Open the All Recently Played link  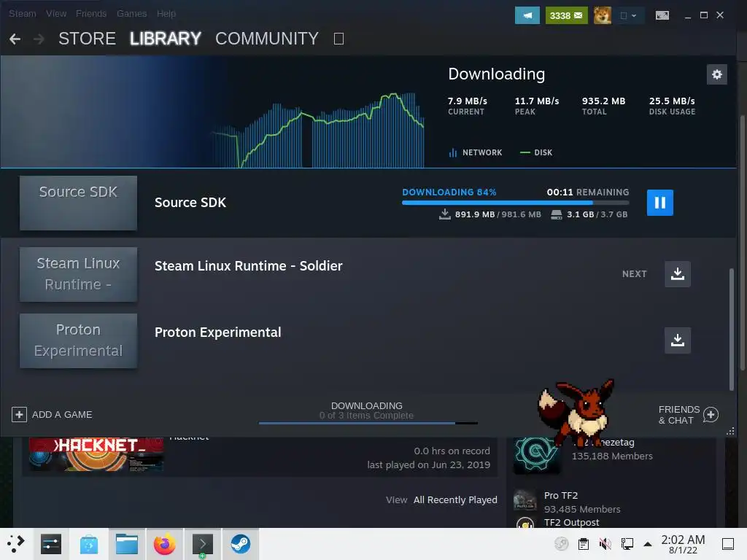tap(455, 499)
